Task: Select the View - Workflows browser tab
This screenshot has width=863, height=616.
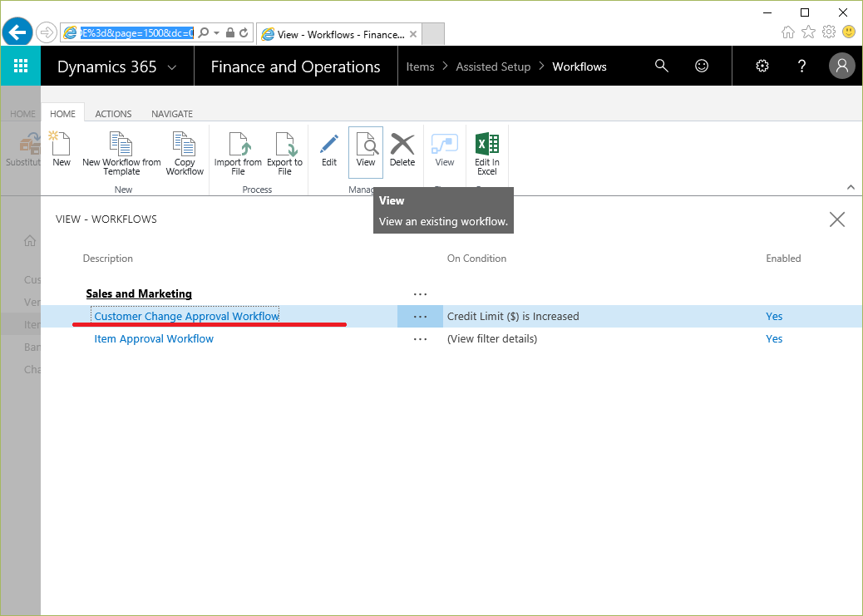Action: 338,34
